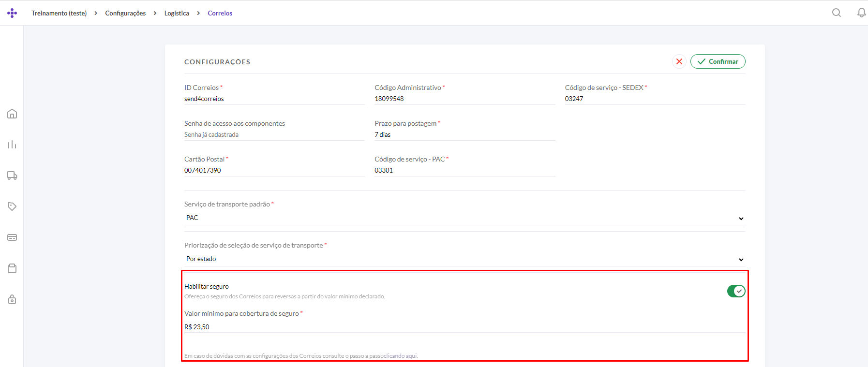Edit the Código de serviço - PAC field
The width and height of the screenshot is (868, 367).
[464, 170]
